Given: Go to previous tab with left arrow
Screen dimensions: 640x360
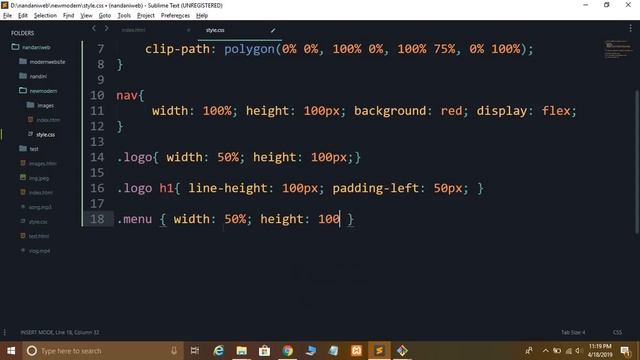Looking at the screenshot, I should pos(94,28).
